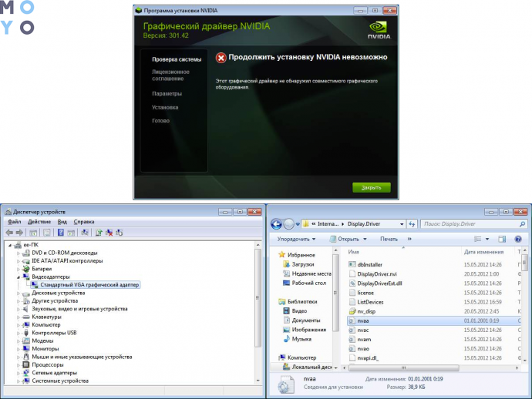The width and height of the screenshot is (532, 399).
Task: Select Сетевые адаптеры entry
Action: point(54,373)
